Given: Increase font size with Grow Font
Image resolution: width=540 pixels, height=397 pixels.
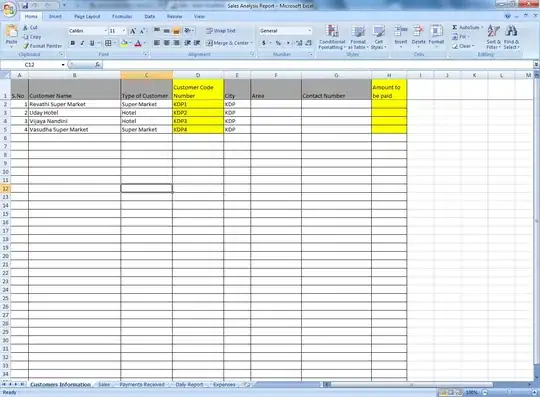Looking at the screenshot, I should pos(133,31).
